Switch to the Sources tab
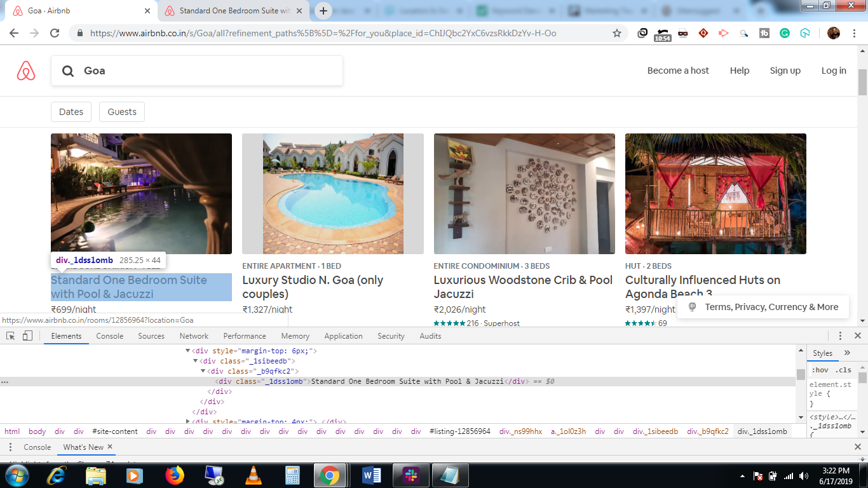This screenshot has height=488, width=868. (x=151, y=336)
